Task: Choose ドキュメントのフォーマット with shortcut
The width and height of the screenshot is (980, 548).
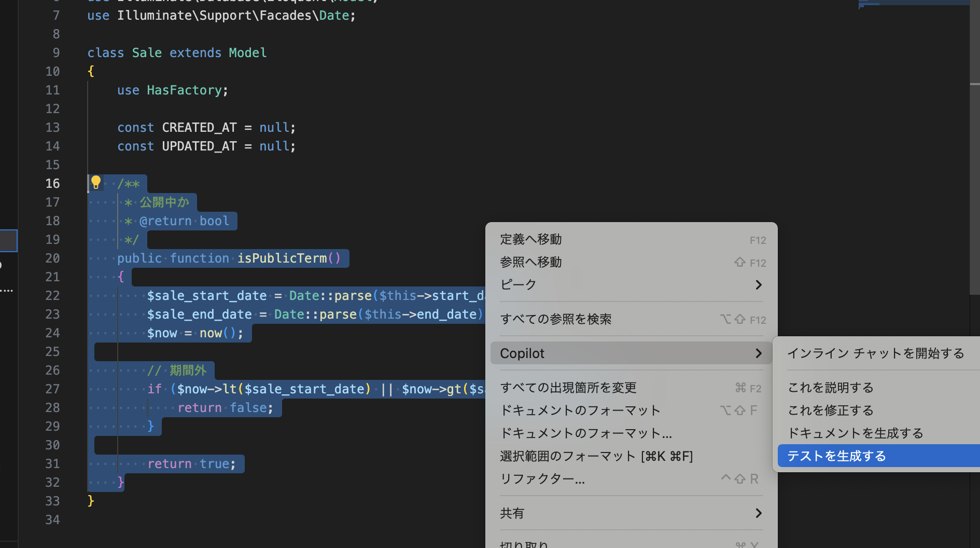Action: pyautogui.click(x=580, y=410)
